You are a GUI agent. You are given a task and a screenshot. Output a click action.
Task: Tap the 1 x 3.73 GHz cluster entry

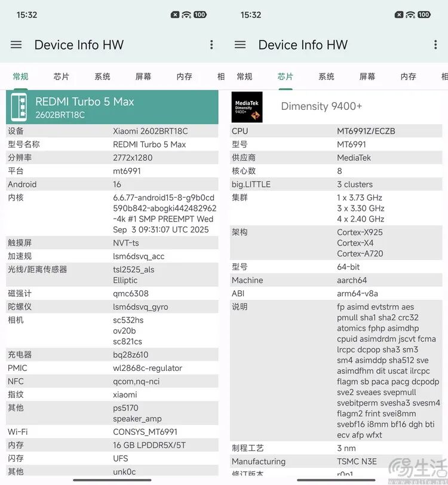coord(360,198)
